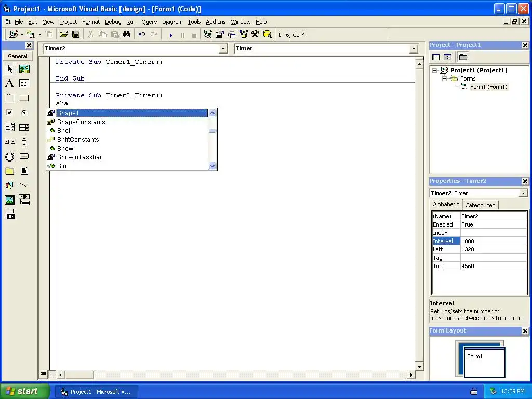The width and height of the screenshot is (532, 399).
Task: Select the TextBox control tool
Action: coord(24,84)
